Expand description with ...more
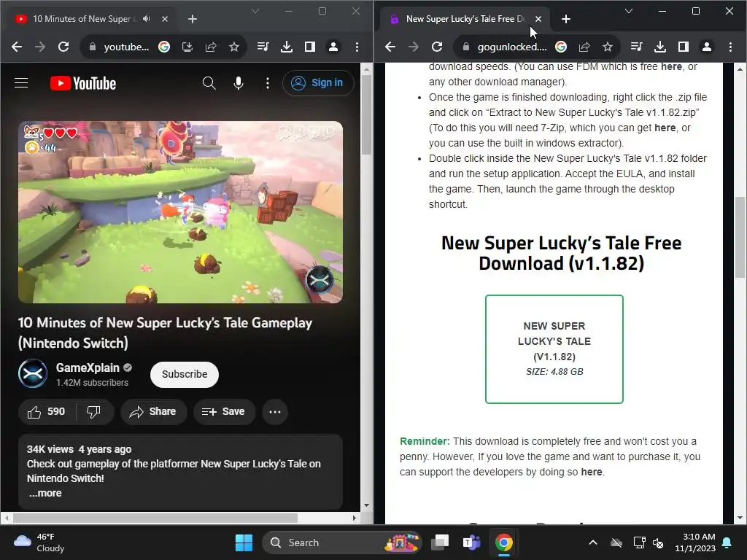Screen dimensions: 747x560 tap(45, 494)
